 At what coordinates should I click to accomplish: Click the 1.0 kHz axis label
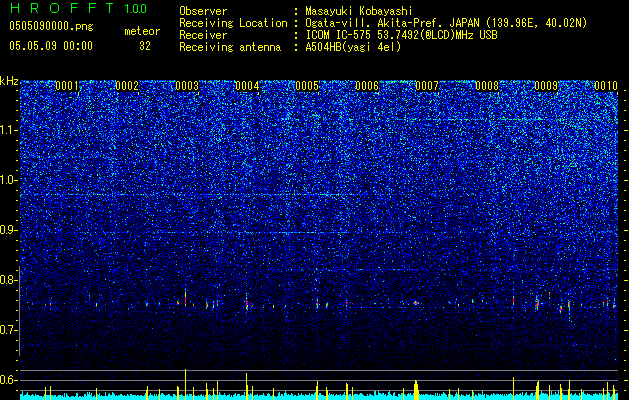pyautogui.click(x=9, y=180)
